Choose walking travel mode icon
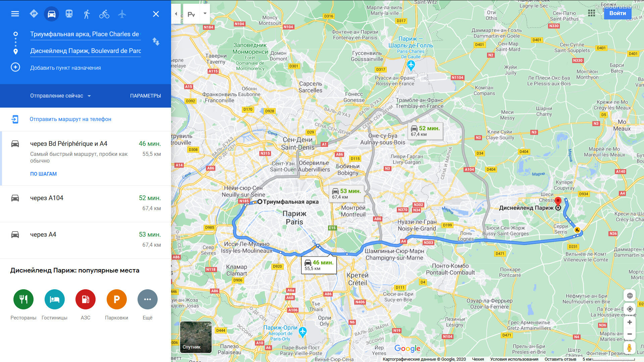This screenshot has height=362, width=644. point(87,14)
